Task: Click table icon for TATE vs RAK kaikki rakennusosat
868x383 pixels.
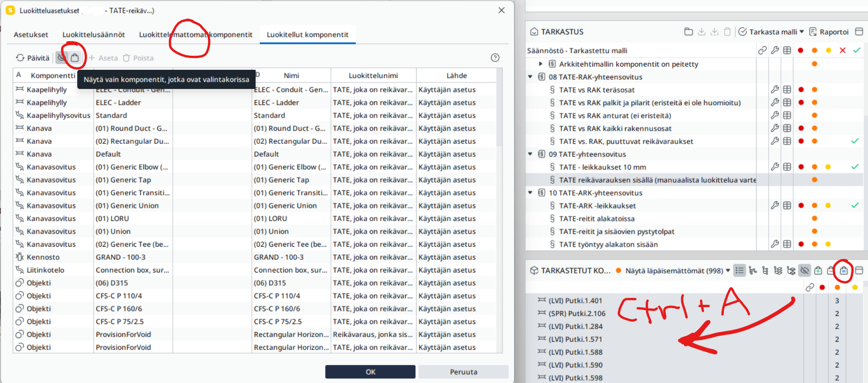Action: (x=787, y=128)
